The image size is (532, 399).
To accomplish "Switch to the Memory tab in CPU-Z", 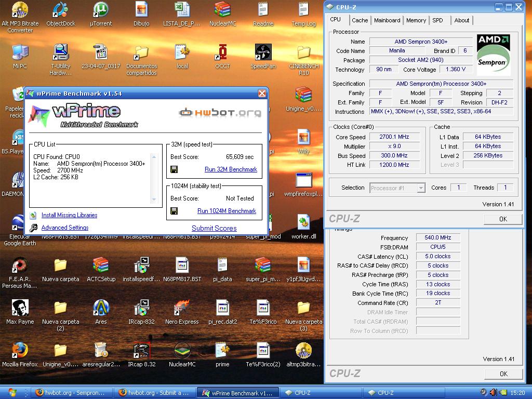I will (416, 20).
